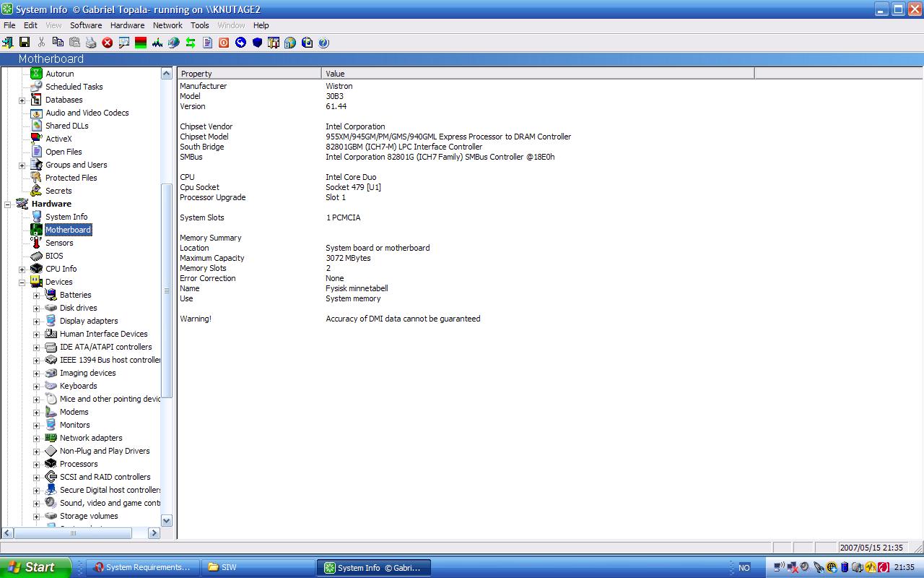Viewport: 924px width, 578px height.
Task: Click the Audio and Video Codecs icon
Action: click(36, 113)
